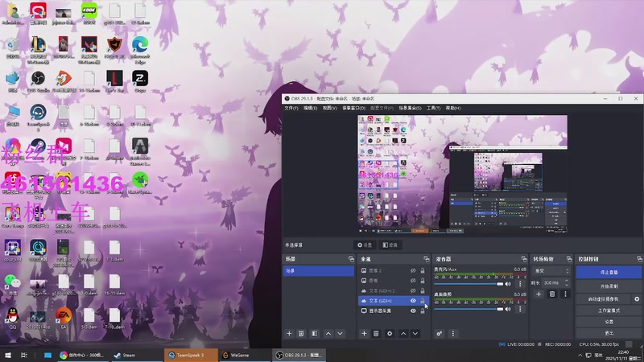Open source properties gear in 来源 toolbar
Viewport: 644px width, 362px height.
[x=390, y=334]
